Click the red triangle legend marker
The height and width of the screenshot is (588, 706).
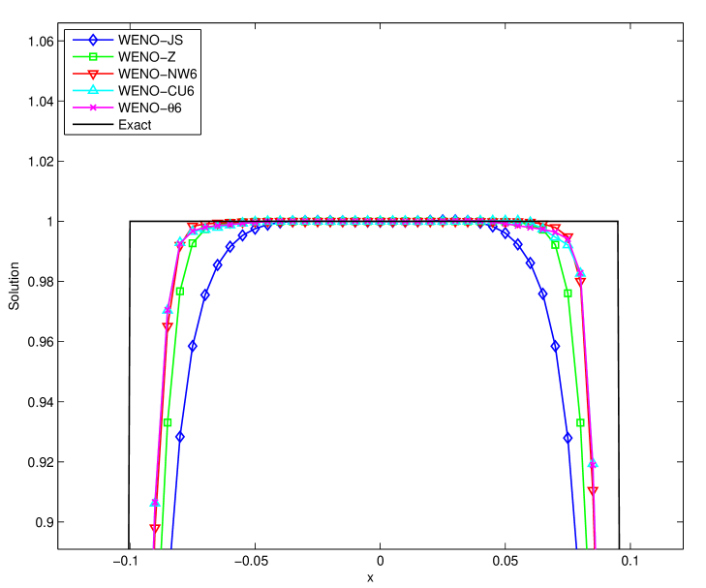pos(93,75)
